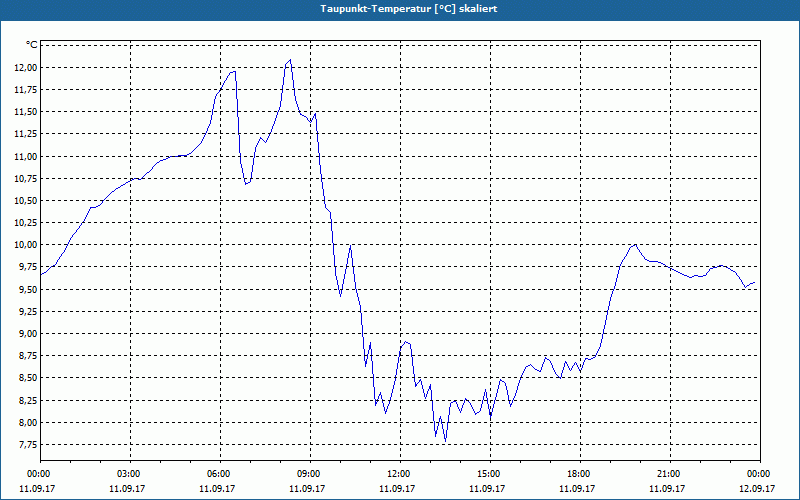The width and height of the screenshot is (800, 500).
Task: Click the '12.09.17' date label
Action: pos(757,489)
